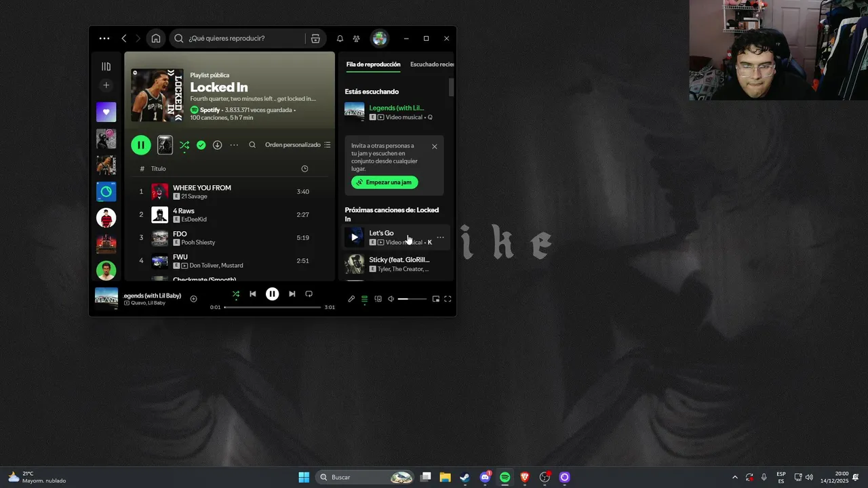Open the playlist video preview thumbnail
Viewport: 868px width, 488px height.
tap(165, 144)
